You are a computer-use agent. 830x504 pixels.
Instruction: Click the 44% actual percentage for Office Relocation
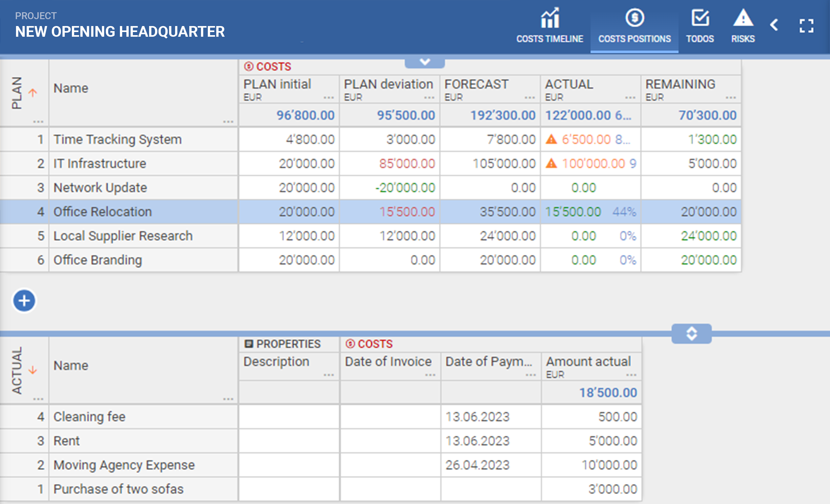pyautogui.click(x=624, y=212)
